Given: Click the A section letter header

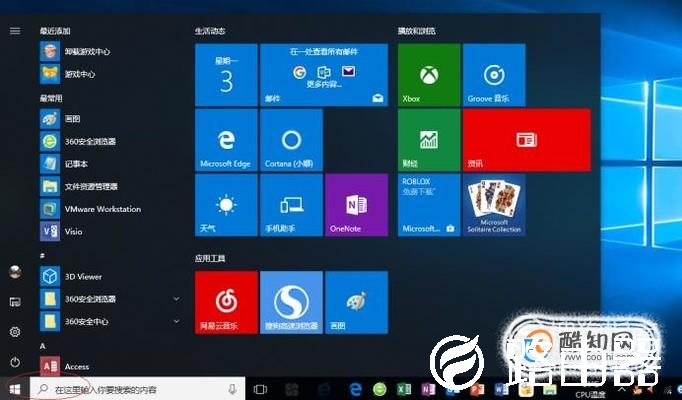Looking at the screenshot, I should pyautogui.click(x=43, y=346).
